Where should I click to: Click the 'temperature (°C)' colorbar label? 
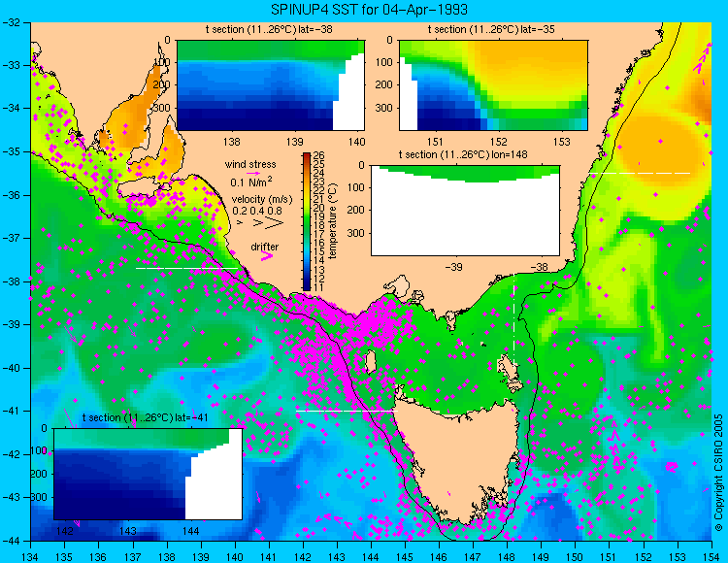coord(332,221)
